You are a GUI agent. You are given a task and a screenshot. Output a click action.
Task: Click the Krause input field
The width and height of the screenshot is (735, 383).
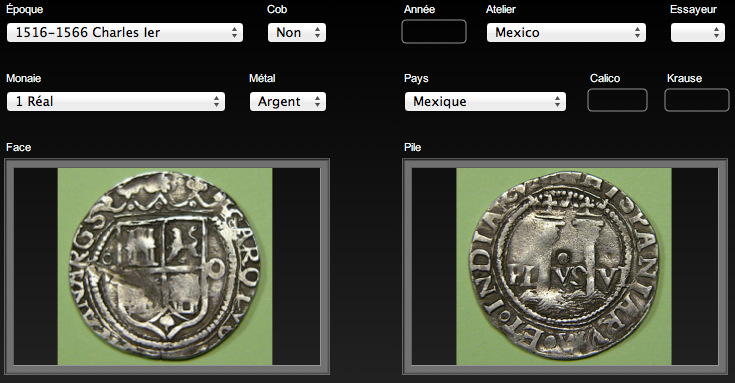(x=697, y=100)
